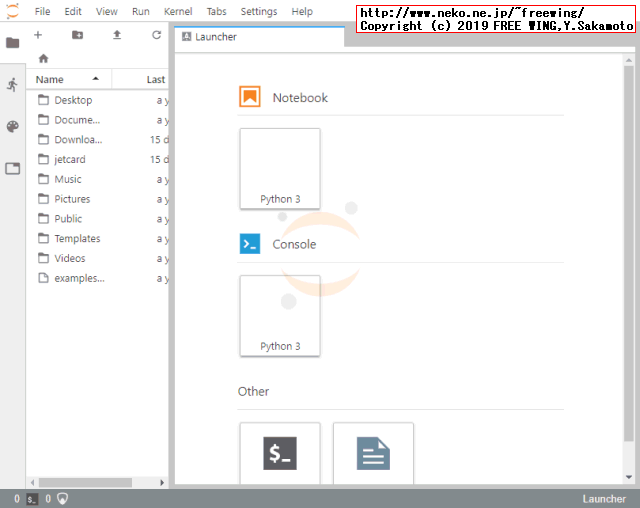
Task: Show the Running Terminals and Kernels panel
Action: 12,85
